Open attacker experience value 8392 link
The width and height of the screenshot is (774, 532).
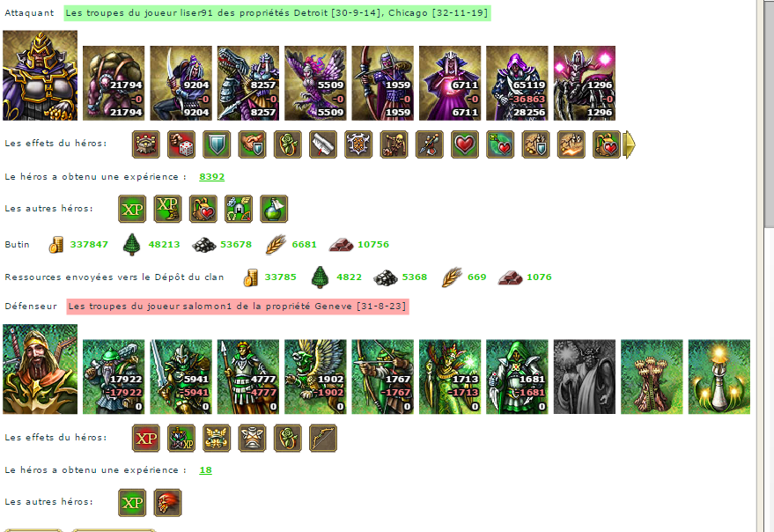211,177
